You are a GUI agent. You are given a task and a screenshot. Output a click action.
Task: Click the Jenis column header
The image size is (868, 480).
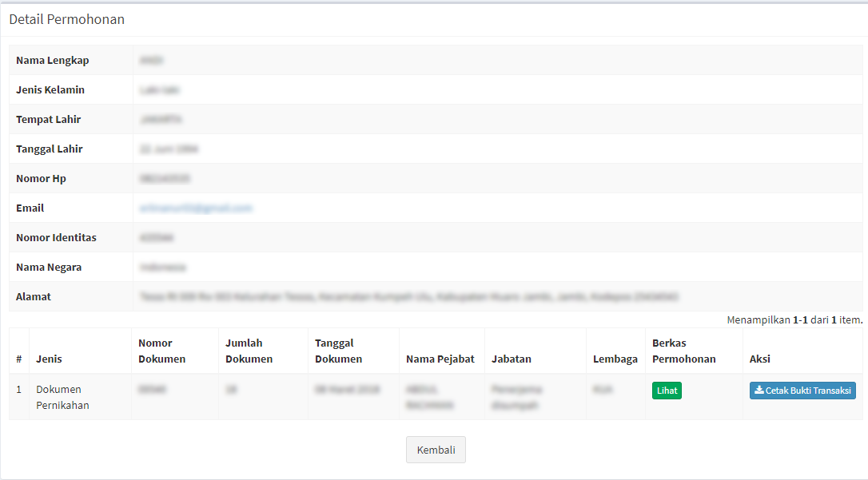tap(49, 359)
